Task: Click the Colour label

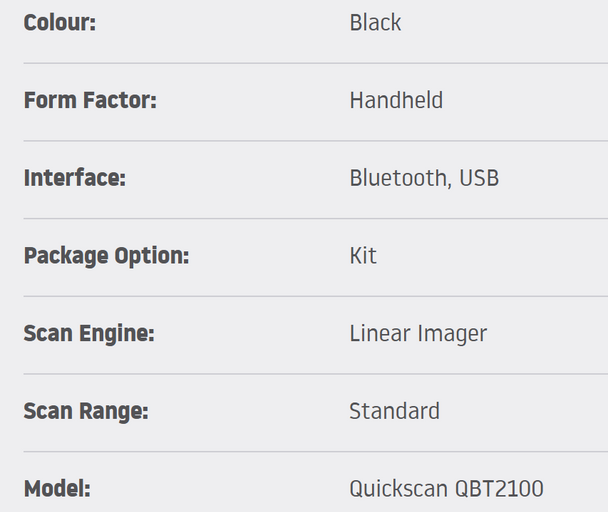Action: 60,22
